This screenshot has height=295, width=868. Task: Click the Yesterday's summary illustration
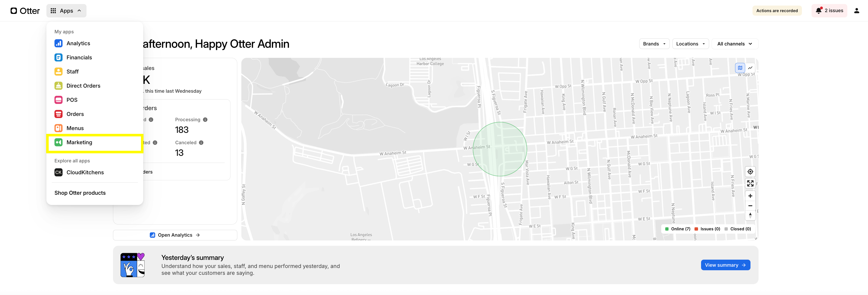tap(132, 265)
